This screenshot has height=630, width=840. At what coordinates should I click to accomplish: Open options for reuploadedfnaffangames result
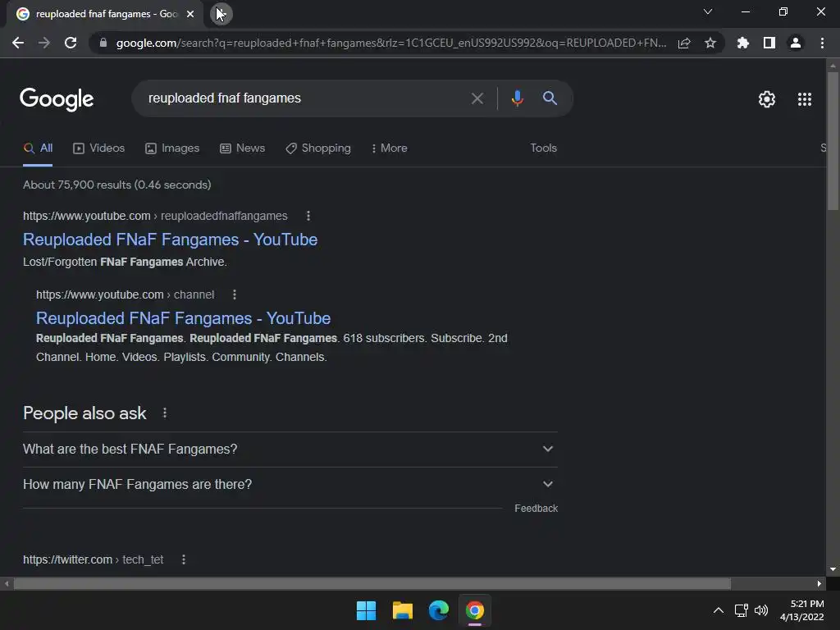308,216
